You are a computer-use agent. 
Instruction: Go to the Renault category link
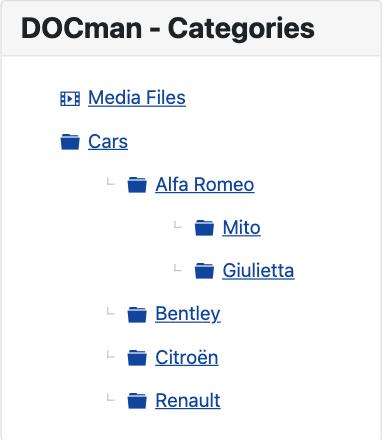(x=188, y=400)
